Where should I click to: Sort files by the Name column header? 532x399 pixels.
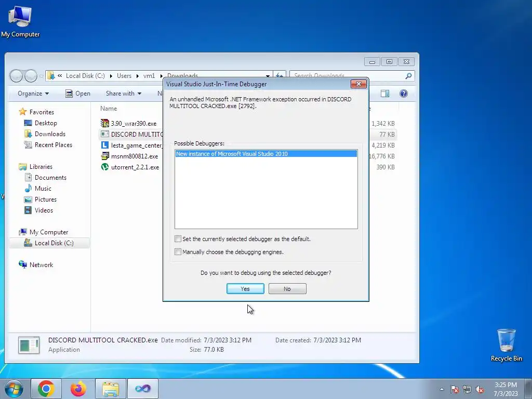tap(109, 109)
